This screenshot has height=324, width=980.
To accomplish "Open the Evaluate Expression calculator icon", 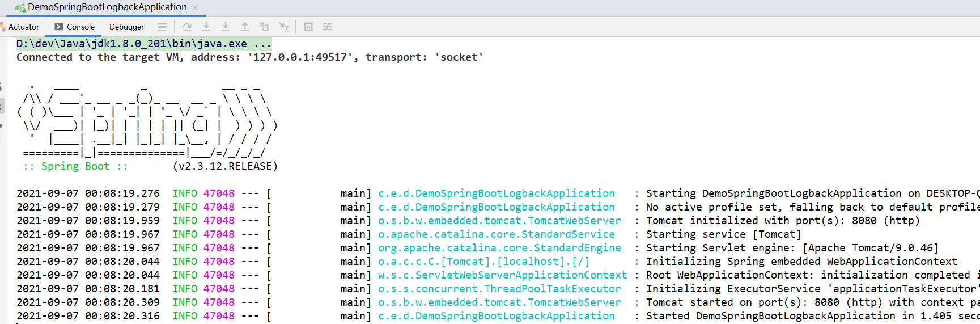I will pyautogui.click(x=308, y=27).
